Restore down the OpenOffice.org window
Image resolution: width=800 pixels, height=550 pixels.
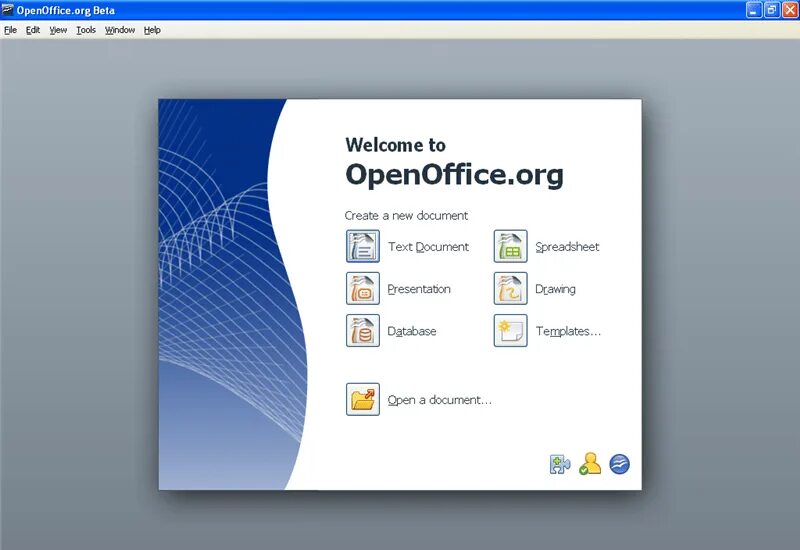click(x=771, y=10)
